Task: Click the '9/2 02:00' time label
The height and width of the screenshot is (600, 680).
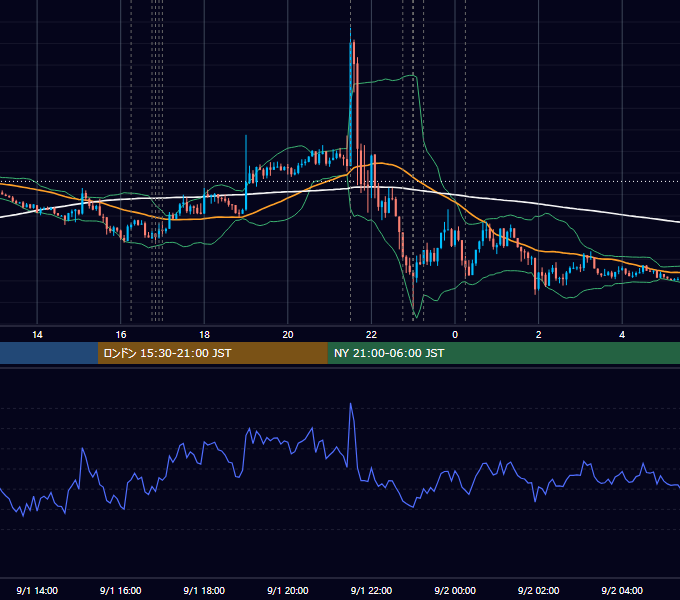Action: tap(539, 590)
